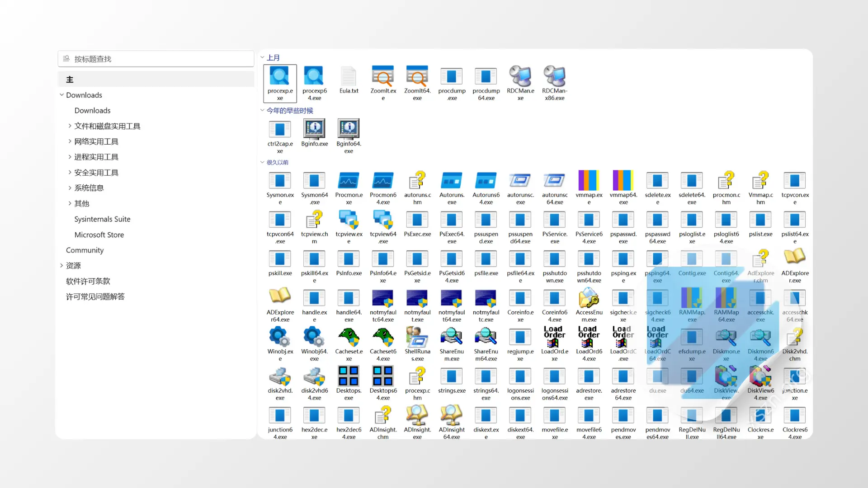
Task: Collapse the 今年的早些时候 group
Action: click(x=262, y=110)
